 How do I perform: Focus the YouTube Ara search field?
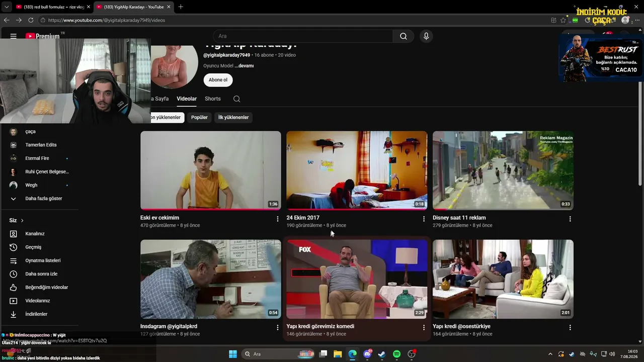(x=303, y=36)
